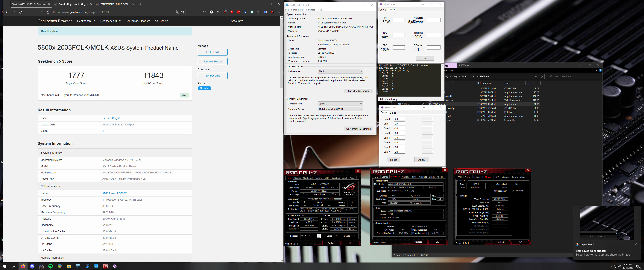Viewport: 644px width, 270px height.
Task: Open the AMD Ryzen 7 5800X link
Action: click(x=114, y=193)
